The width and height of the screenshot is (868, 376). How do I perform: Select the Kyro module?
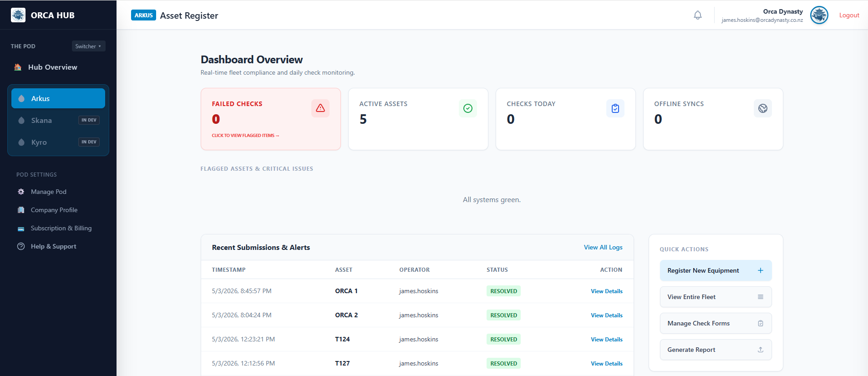pos(58,142)
